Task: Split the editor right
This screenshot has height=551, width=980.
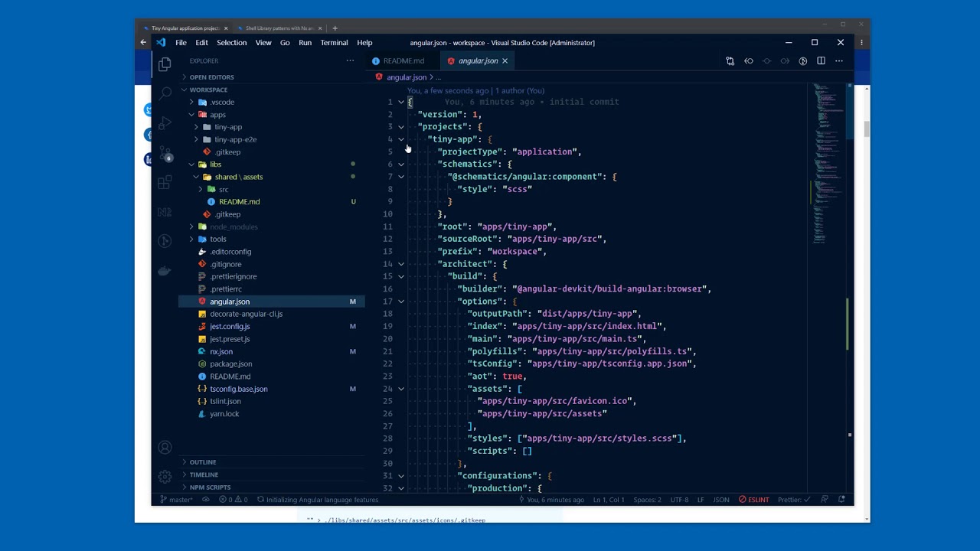Action: (x=821, y=61)
